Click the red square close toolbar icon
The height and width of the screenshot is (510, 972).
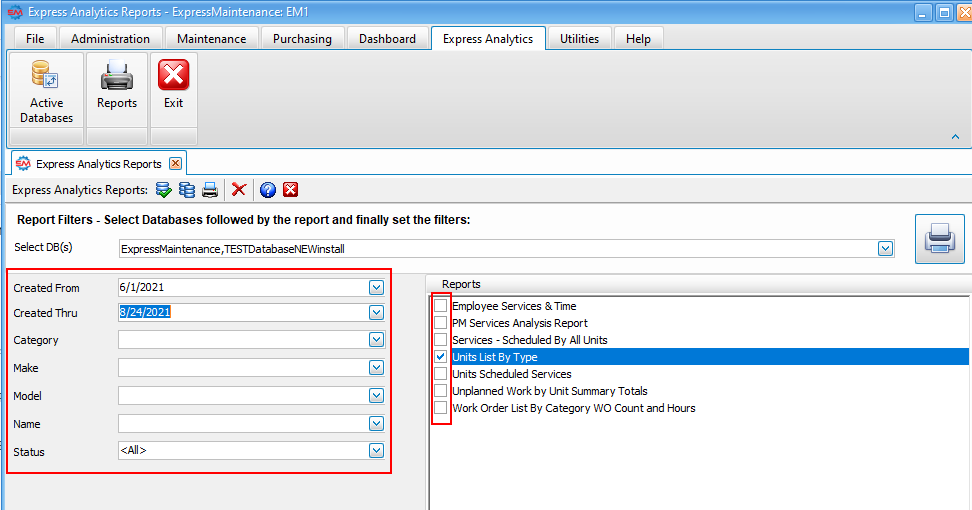tap(291, 190)
